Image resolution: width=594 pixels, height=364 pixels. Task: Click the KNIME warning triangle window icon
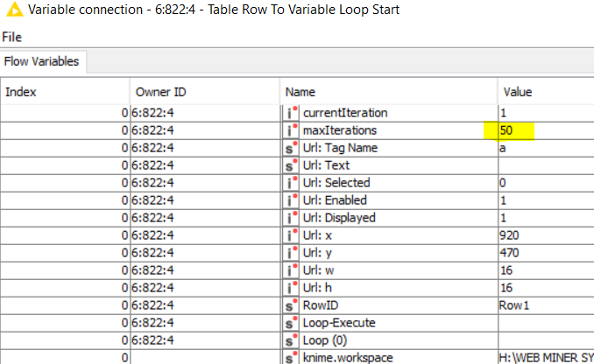click(14, 10)
